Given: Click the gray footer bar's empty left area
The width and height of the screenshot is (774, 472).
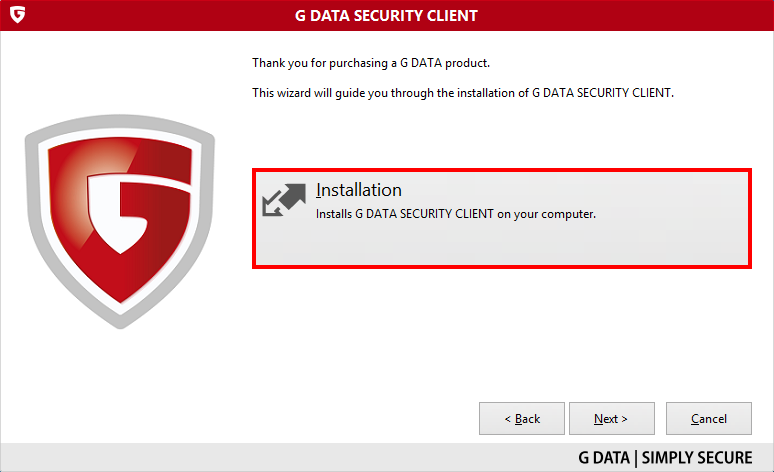Looking at the screenshot, I should pos(200,458).
